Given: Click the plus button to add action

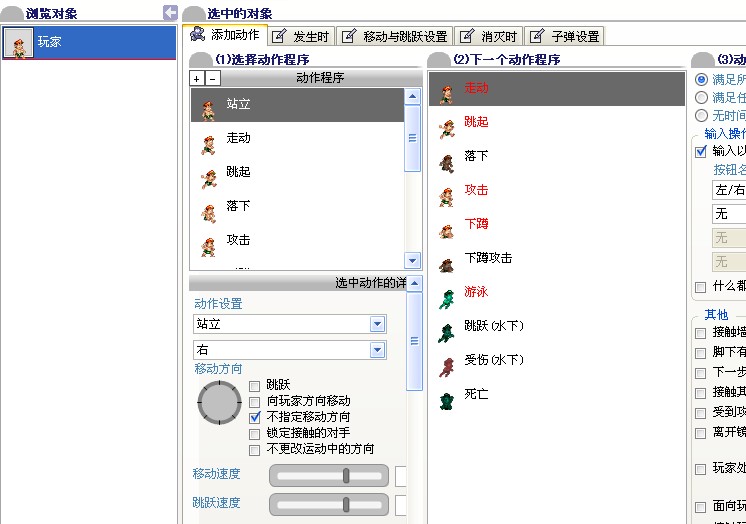Looking at the screenshot, I should pyautogui.click(x=197, y=78).
